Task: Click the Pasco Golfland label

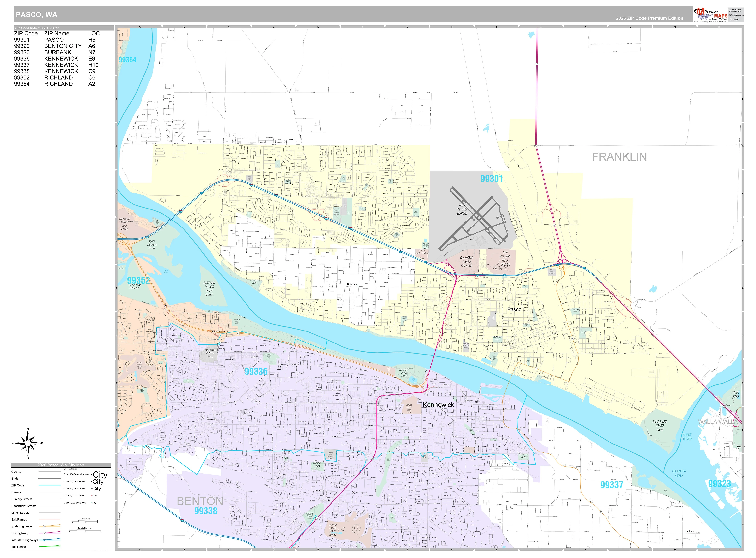Action: pyautogui.click(x=422, y=252)
